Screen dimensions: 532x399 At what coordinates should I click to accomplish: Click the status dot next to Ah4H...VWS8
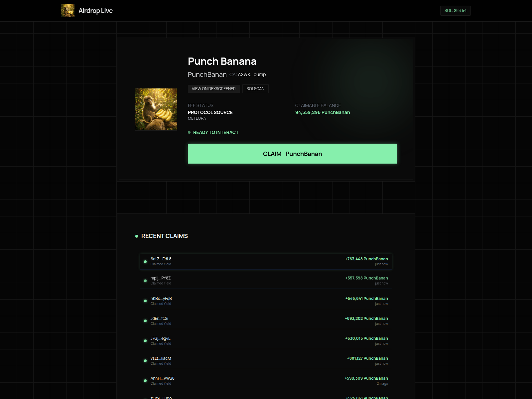click(x=145, y=381)
